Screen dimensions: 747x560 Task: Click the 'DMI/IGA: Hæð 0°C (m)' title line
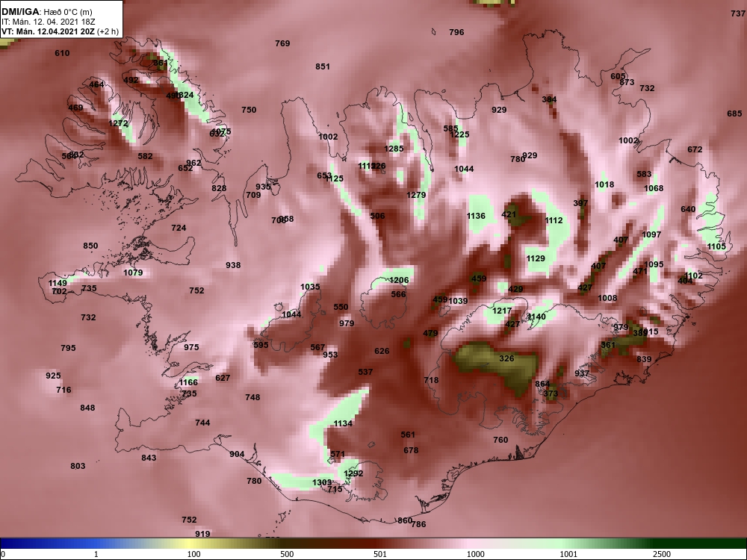tap(46, 12)
